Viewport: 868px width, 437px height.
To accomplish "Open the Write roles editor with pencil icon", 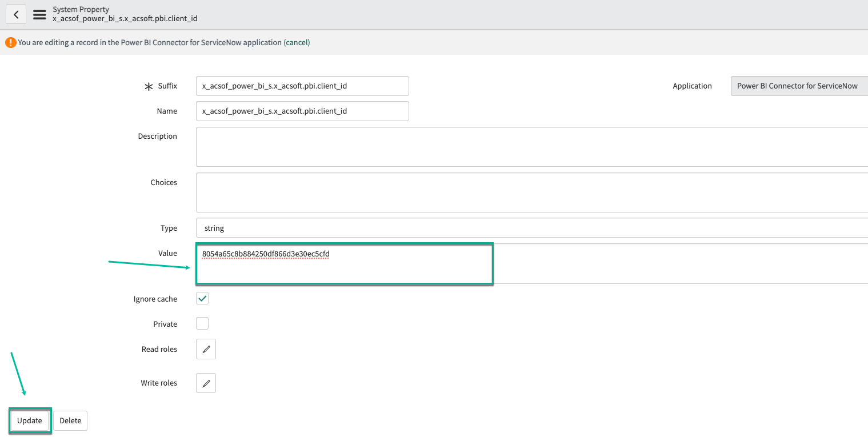I will (205, 383).
